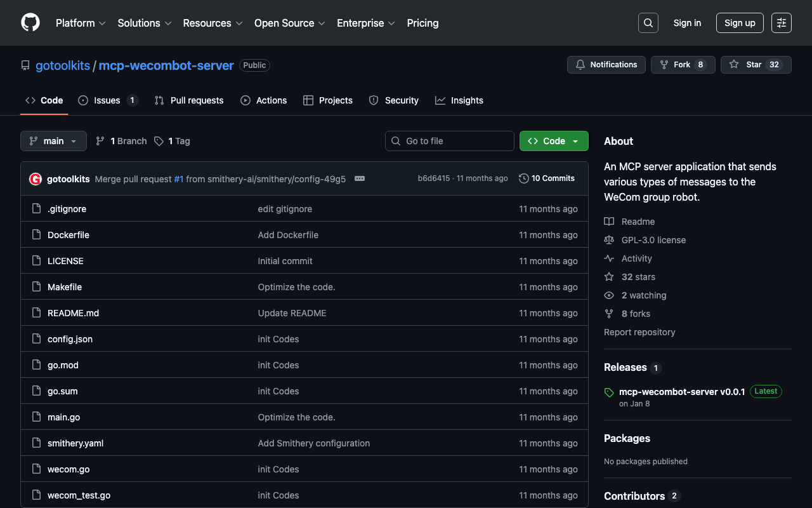Viewport: 812px width, 508px height.
Task: Open the main branch dropdown
Action: [53, 141]
